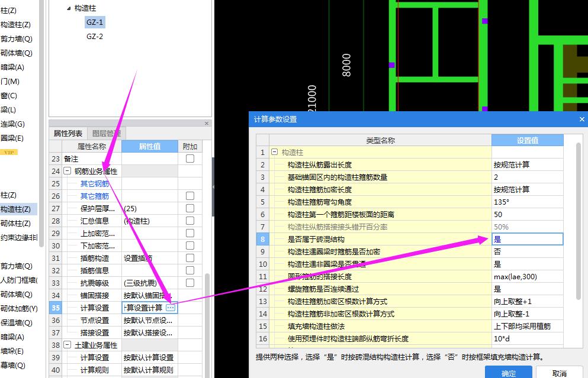The image size is (588, 378).
Task: Click the 属性值 column header
Action: click(150, 146)
